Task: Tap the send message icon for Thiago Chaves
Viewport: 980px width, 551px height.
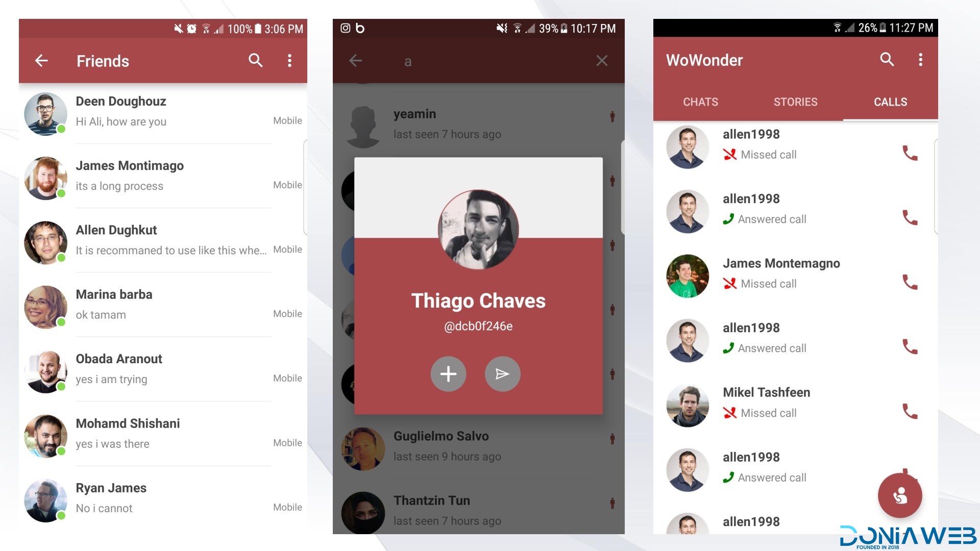Action: [x=502, y=374]
